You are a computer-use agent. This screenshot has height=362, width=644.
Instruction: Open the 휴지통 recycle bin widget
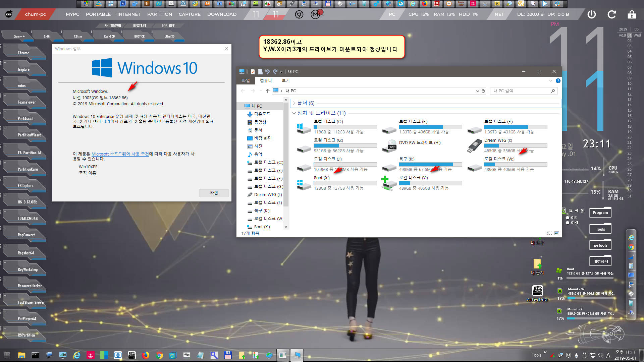(x=574, y=210)
